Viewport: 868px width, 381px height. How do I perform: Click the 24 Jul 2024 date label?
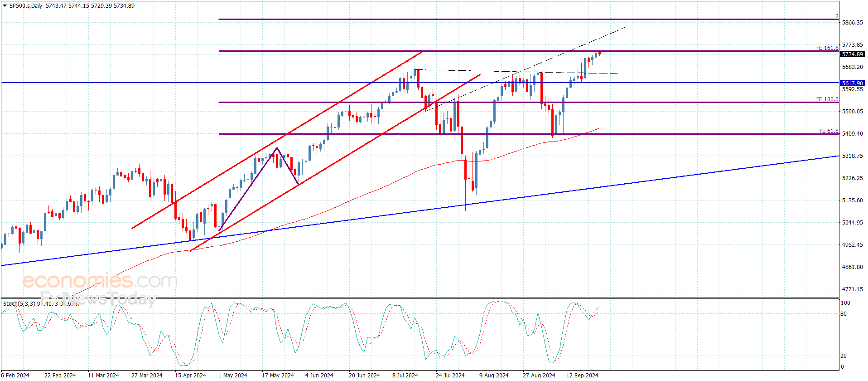tap(450, 375)
